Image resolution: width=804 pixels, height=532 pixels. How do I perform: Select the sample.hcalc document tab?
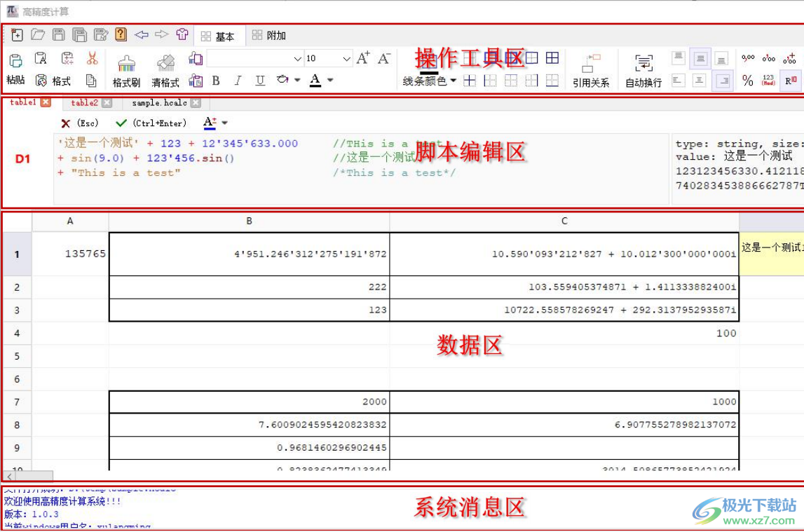[159, 102]
